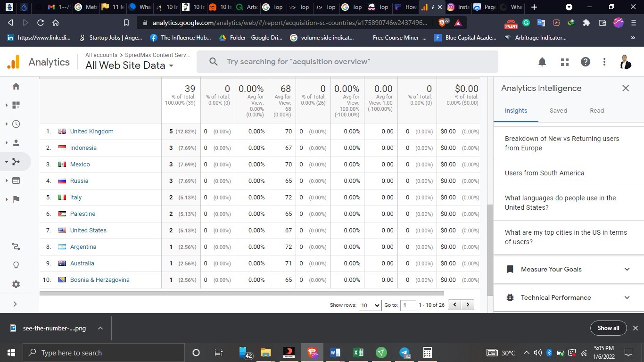The width and height of the screenshot is (644, 362).
Task: Click the United Kingdom country link
Action: pyautogui.click(x=91, y=132)
